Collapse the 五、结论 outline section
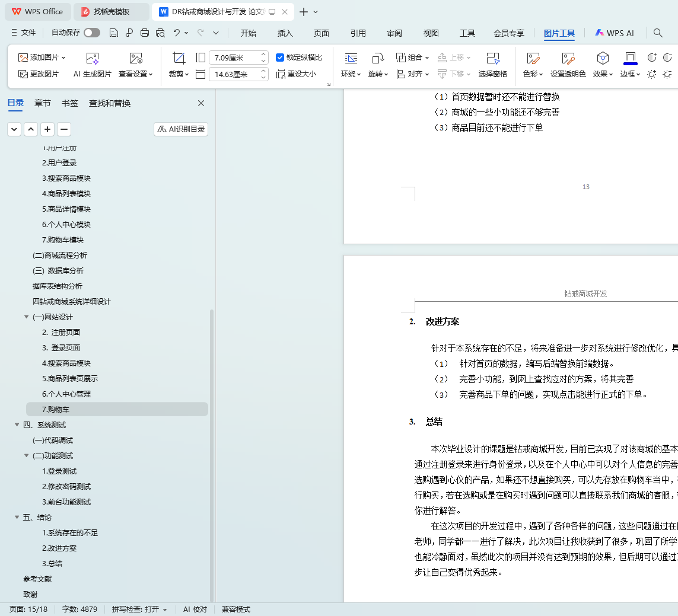The image size is (678, 616). (17, 518)
